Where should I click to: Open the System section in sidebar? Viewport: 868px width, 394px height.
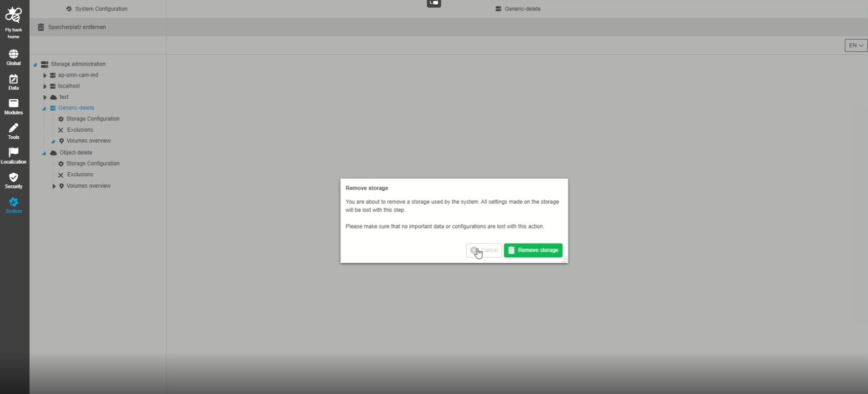click(x=14, y=205)
